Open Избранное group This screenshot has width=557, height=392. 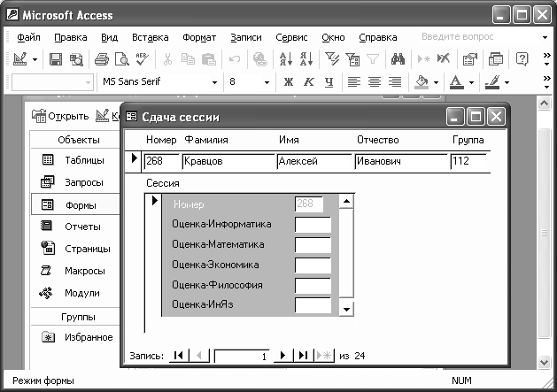[75, 337]
